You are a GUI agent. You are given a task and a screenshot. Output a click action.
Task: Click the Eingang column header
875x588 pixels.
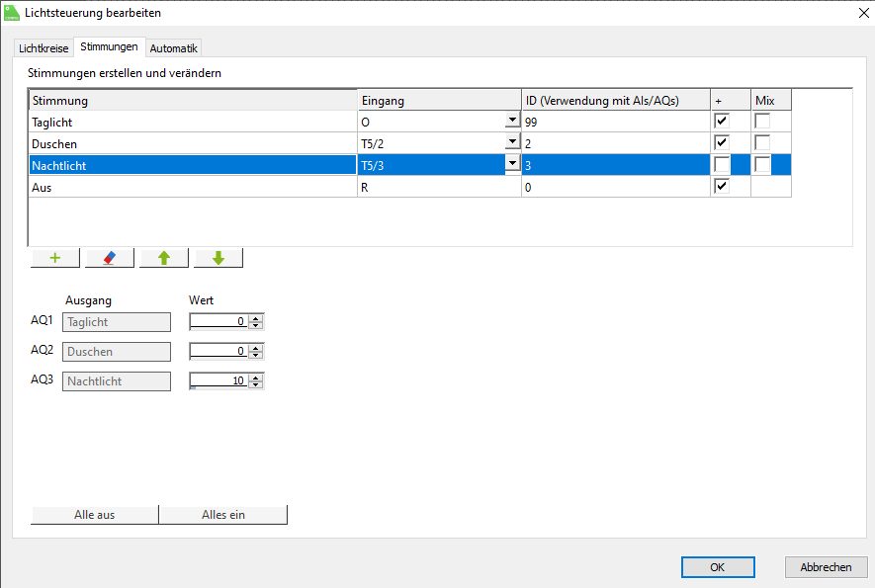coord(439,101)
